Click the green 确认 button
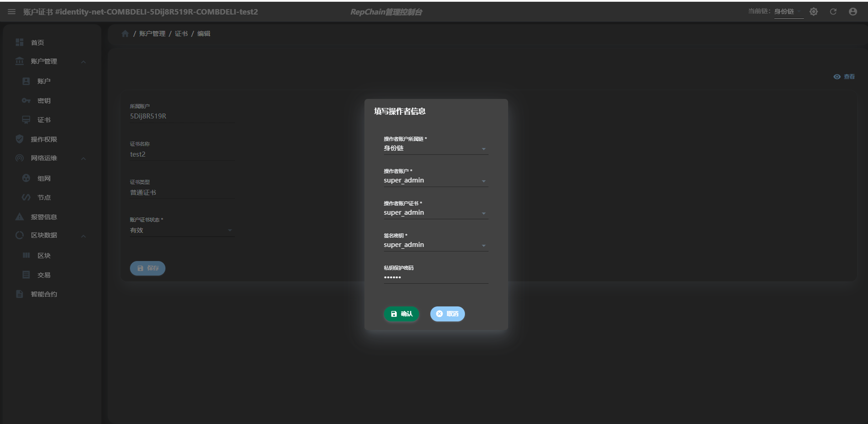 (x=401, y=314)
